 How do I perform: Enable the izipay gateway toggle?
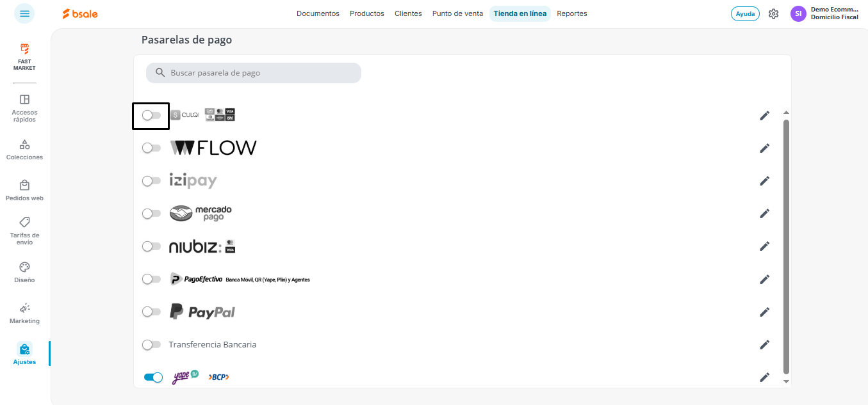(x=152, y=180)
